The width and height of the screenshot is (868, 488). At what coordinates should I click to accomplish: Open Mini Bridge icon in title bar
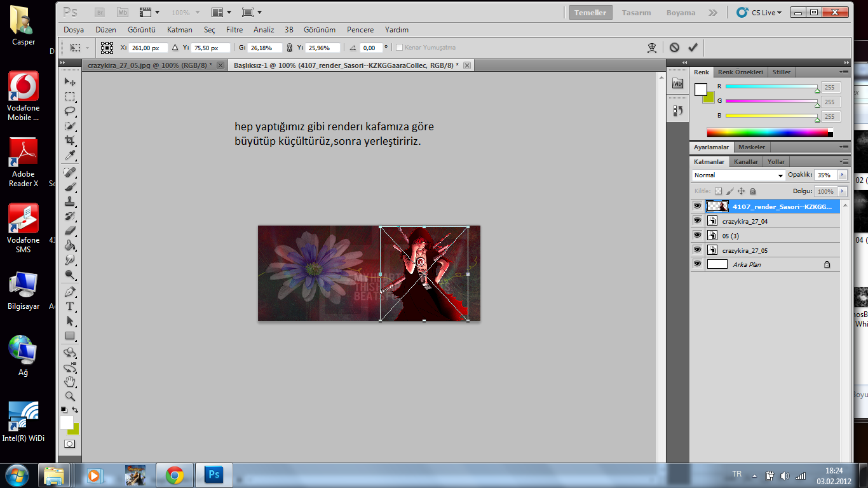click(x=123, y=12)
